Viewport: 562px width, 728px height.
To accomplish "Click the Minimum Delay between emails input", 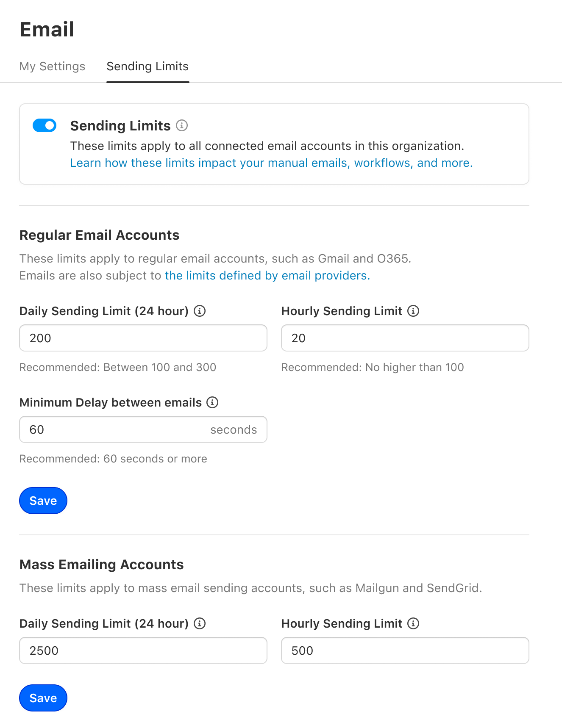I will 114,429.
